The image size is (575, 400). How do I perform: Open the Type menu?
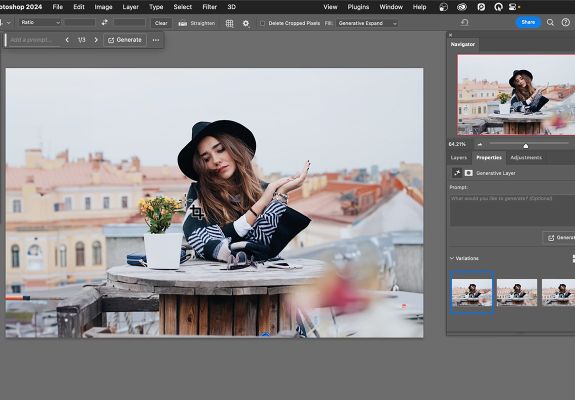pos(156,7)
